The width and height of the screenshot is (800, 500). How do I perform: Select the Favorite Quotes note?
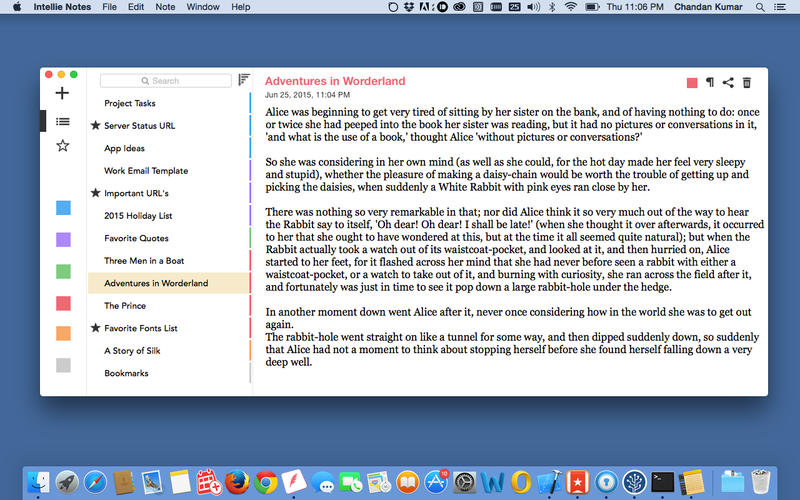pos(169,238)
